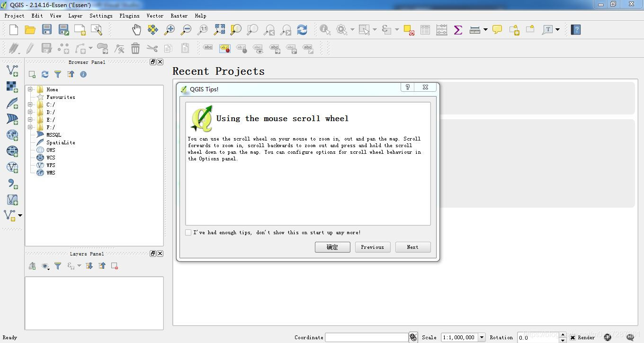644x343 pixels.
Task: Click Zoom Last icon
Action: click(269, 30)
